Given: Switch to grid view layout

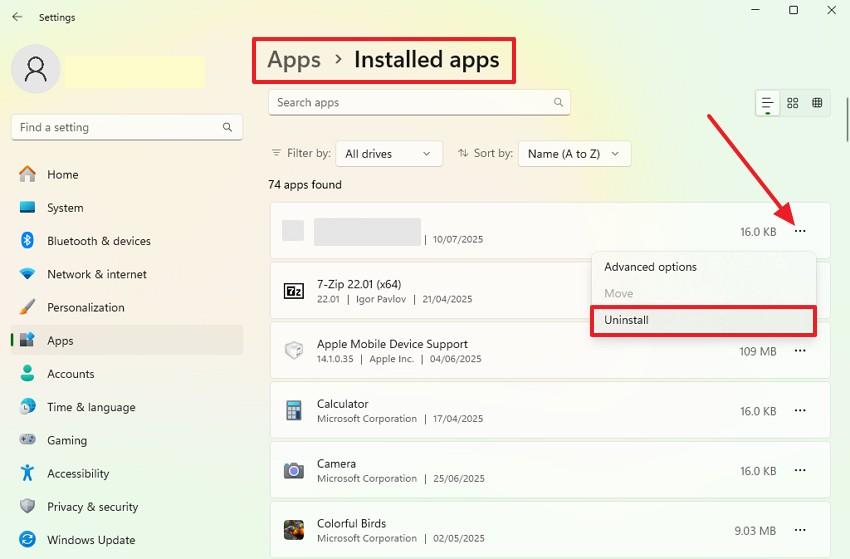Looking at the screenshot, I should pyautogui.click(x=793, y=103).
